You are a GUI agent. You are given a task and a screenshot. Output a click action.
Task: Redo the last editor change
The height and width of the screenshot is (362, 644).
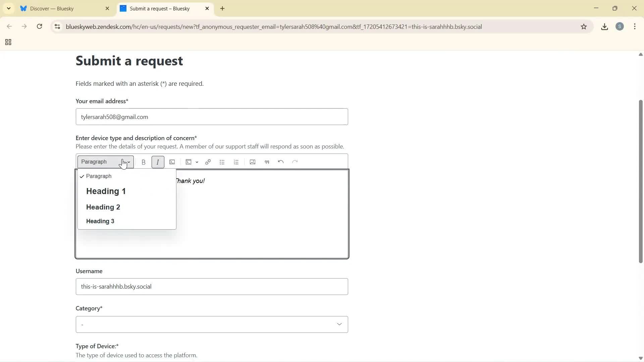294,162
